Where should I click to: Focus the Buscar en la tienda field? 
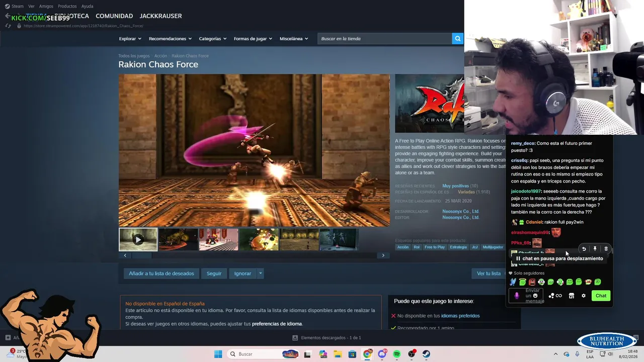click(x=385, y=38)
